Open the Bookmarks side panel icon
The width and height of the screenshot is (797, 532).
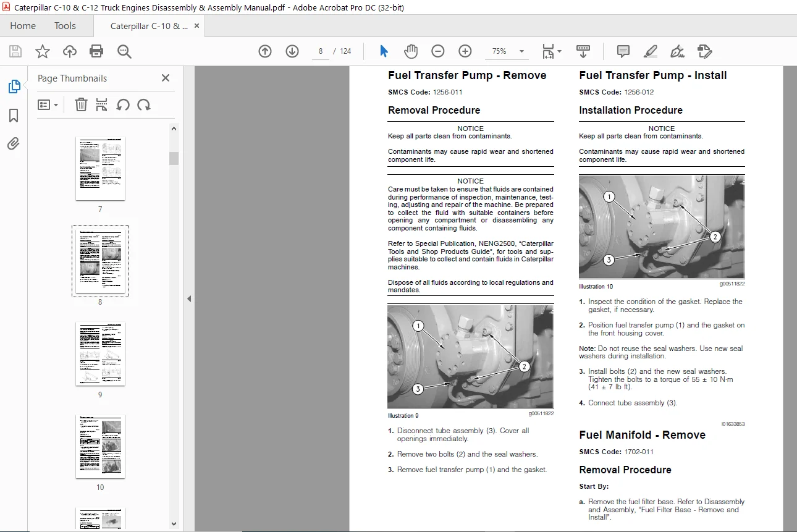[x=14, y=116]
